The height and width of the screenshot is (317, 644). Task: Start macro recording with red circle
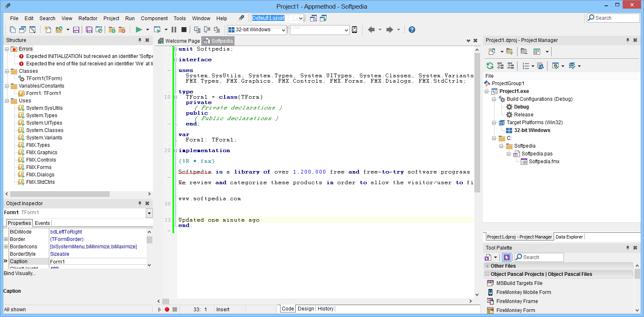click(x=167, y=310)
